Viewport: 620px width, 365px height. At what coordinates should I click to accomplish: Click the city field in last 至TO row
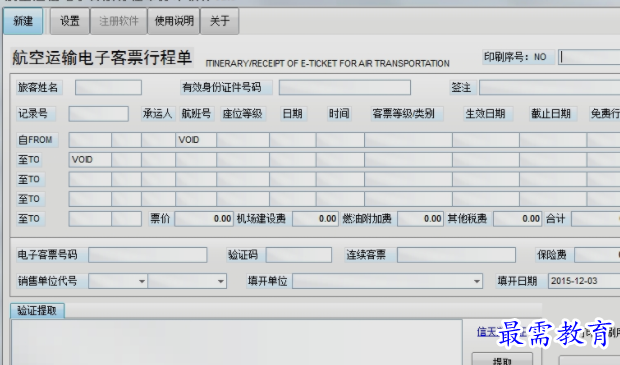click(90, 219)
